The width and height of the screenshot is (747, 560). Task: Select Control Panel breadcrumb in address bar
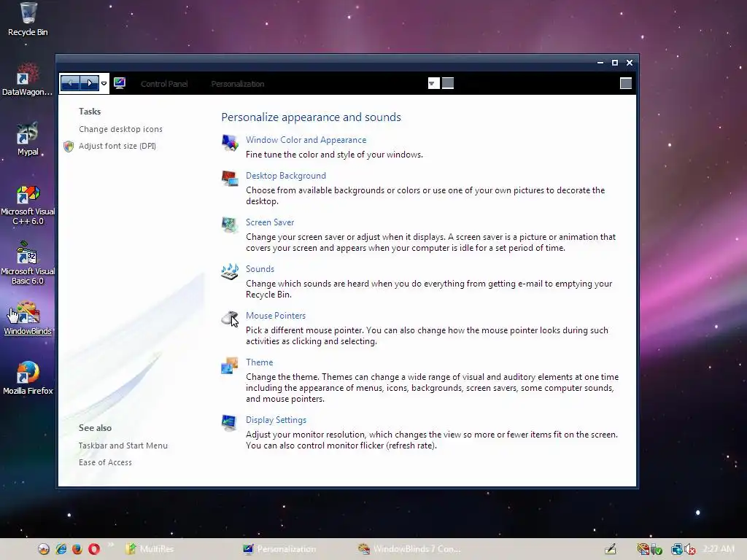(164, 84)
